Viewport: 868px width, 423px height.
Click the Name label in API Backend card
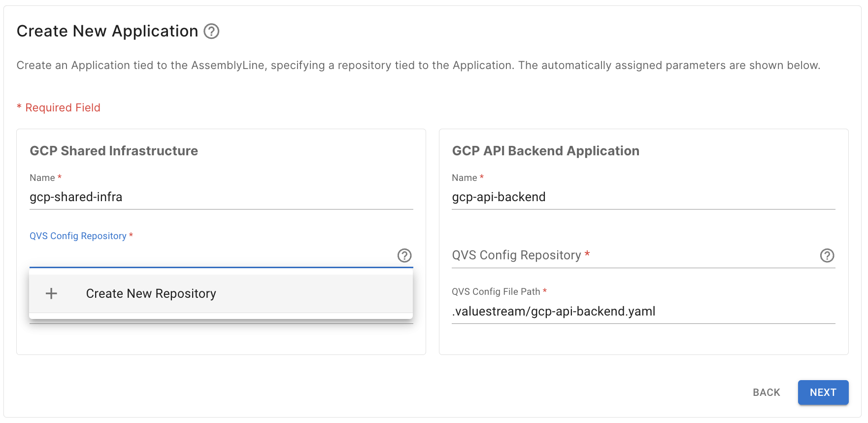[464, 178]
